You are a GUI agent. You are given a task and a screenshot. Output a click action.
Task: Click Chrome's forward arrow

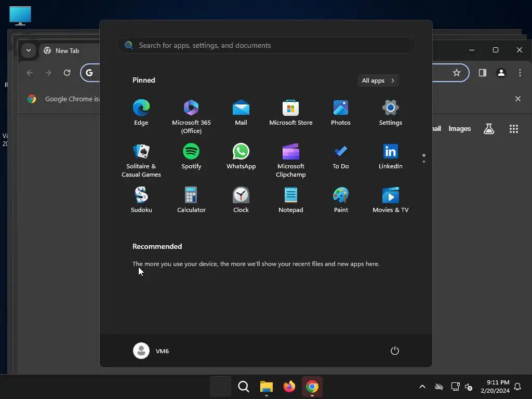point(48,73)
